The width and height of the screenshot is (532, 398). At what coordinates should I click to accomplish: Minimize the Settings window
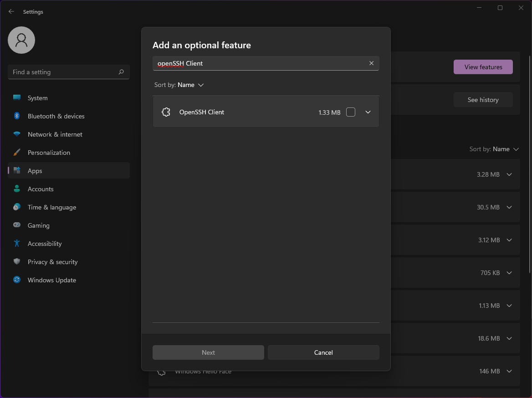tap(479, 7)
